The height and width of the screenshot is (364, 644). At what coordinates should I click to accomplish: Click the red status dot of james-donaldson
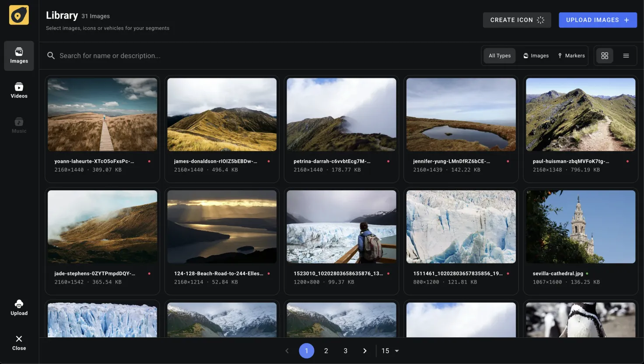269,161
